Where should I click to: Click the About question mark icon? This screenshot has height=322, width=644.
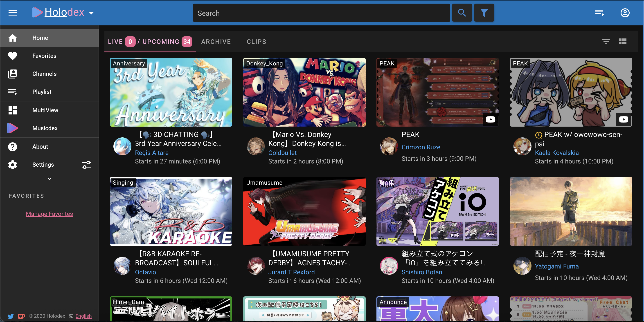(x=13, y=147)
